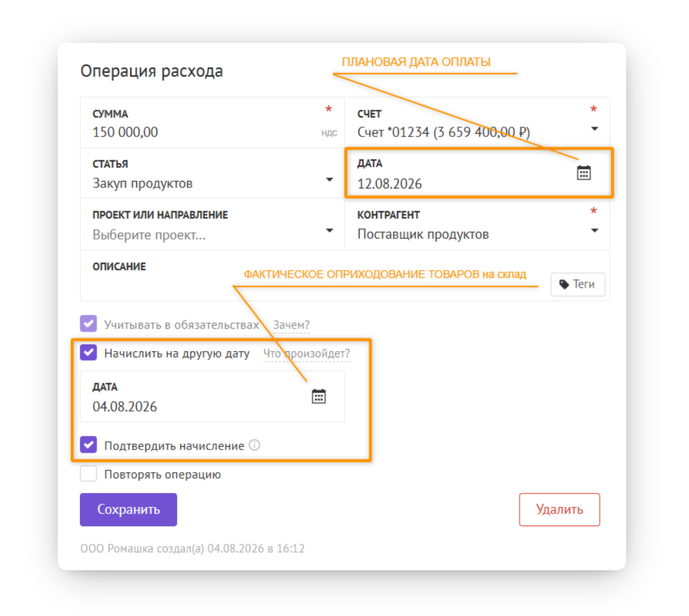Open calendar for planned payment date
The height and width of the screenshot is (616, 689).
pyautogui.click(x=584, y=173)
